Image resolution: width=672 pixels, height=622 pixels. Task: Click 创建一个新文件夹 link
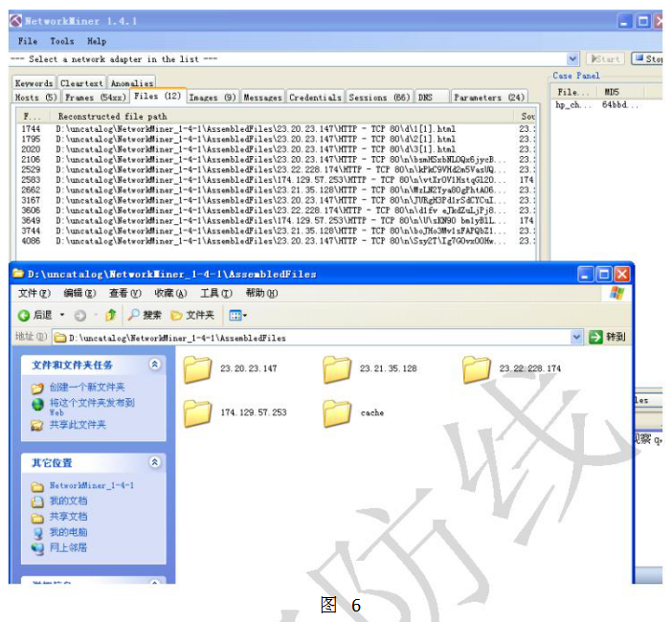point(87,387)
